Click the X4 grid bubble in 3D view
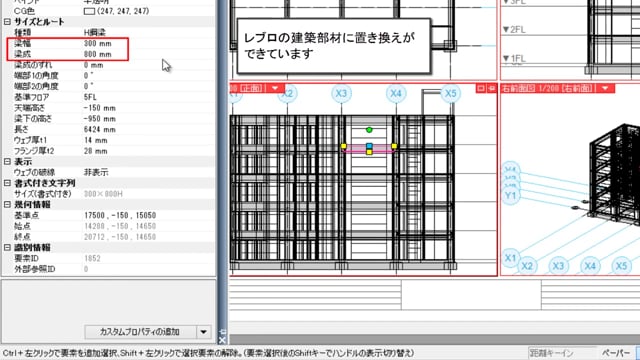Viewport: 640px width, 360px height. [x=590, y=266]
